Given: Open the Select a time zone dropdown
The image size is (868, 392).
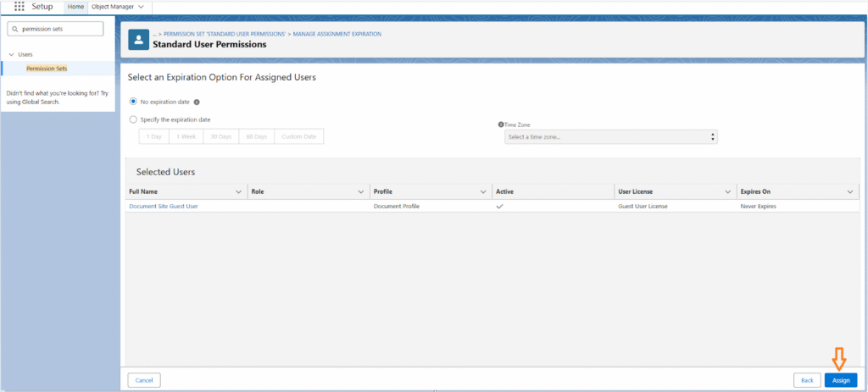Looking at the screenshot, I should (610, 136).
